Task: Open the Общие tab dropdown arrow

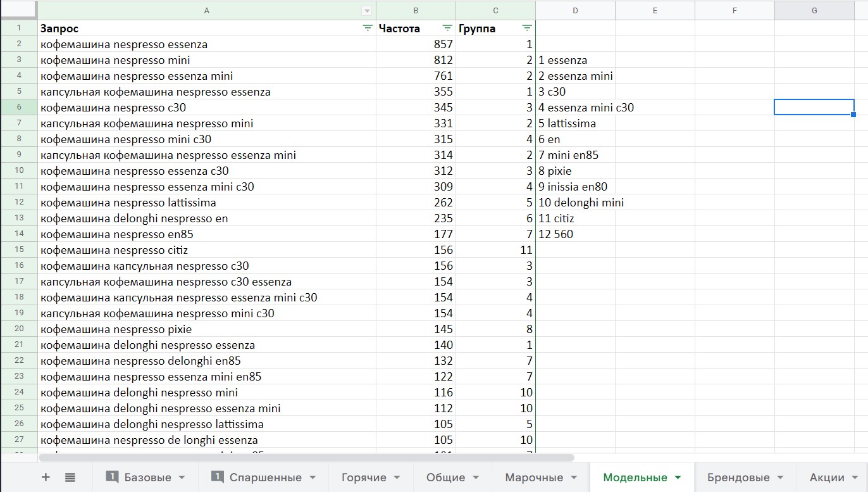Action: pyautogui.click(x=475, y=478)
